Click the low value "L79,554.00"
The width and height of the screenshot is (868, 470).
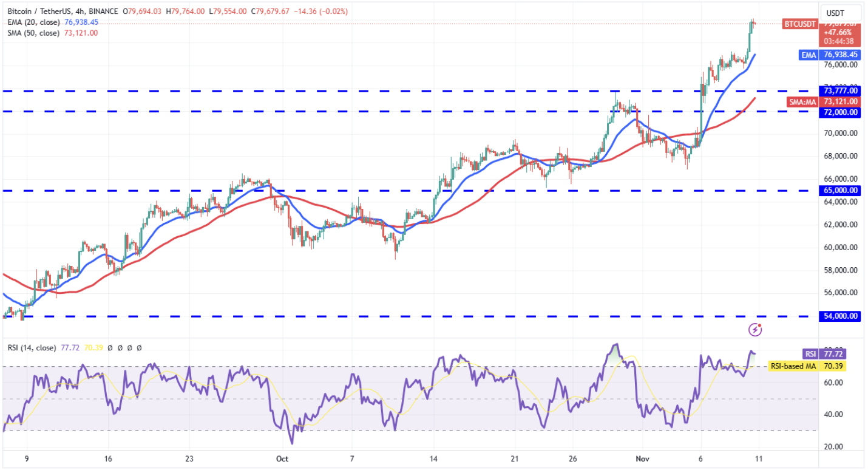[227, 12]
